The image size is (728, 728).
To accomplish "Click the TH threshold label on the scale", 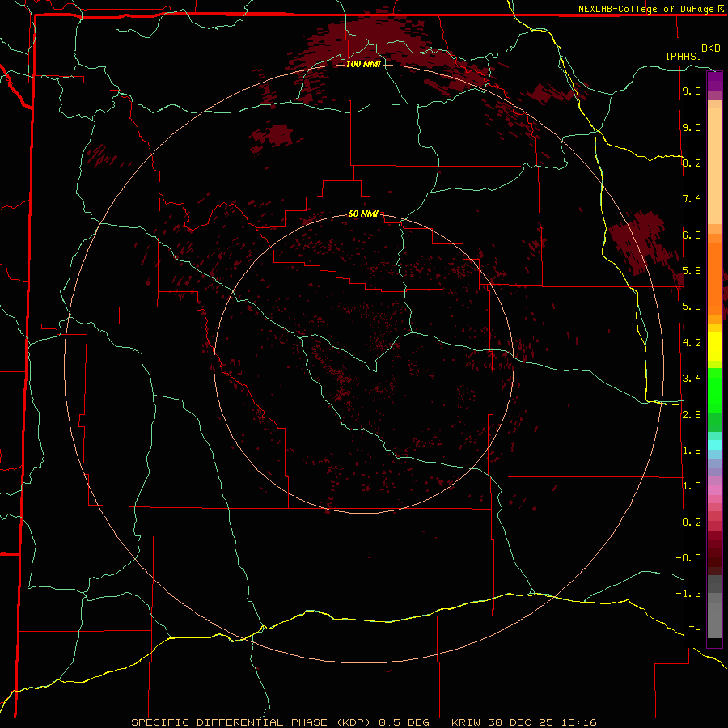I will (695, 630).
